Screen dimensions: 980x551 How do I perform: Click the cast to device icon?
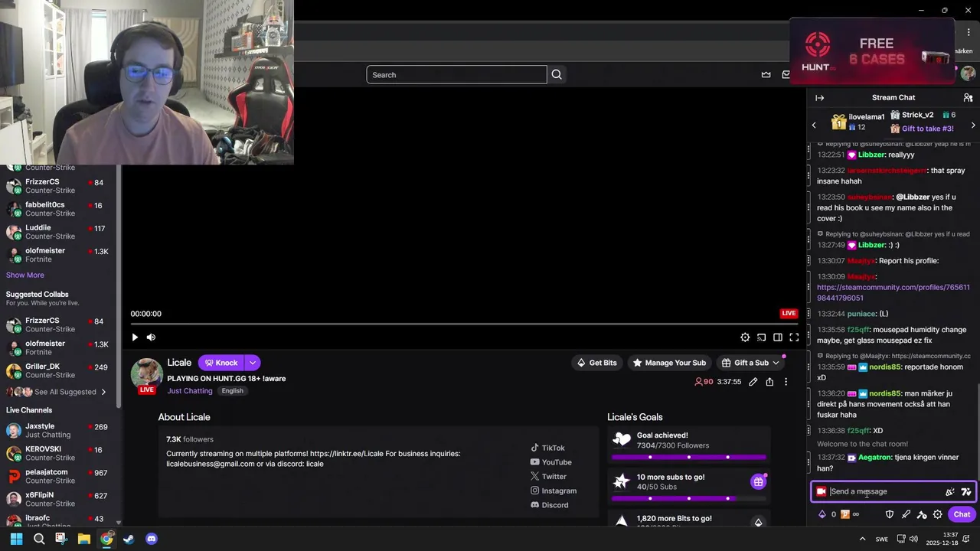click(x=761, y=337)
